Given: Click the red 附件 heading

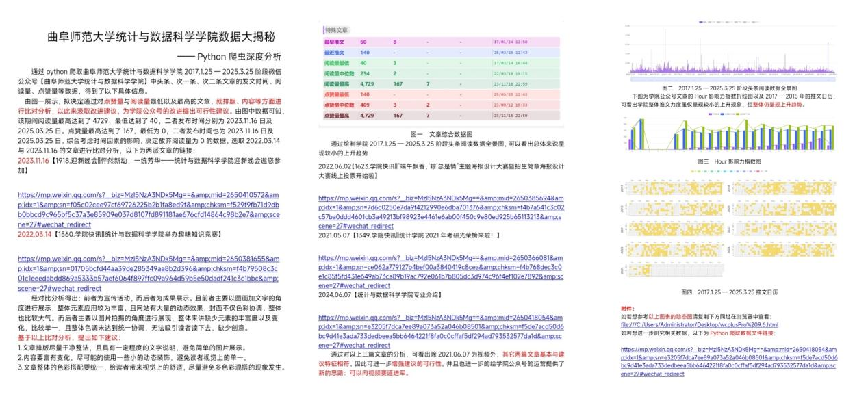Looking at the screenshot, I should pyautogui.click(x=627, y=309).
